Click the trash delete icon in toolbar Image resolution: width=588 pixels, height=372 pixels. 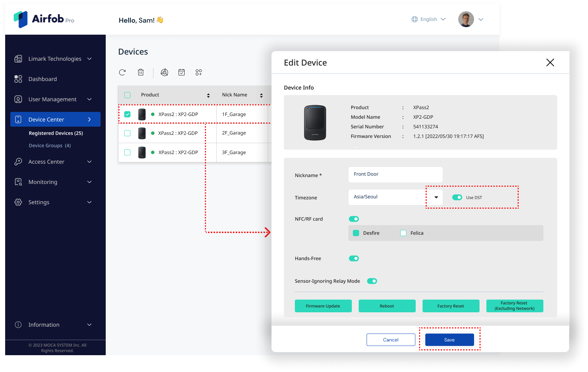141,72
